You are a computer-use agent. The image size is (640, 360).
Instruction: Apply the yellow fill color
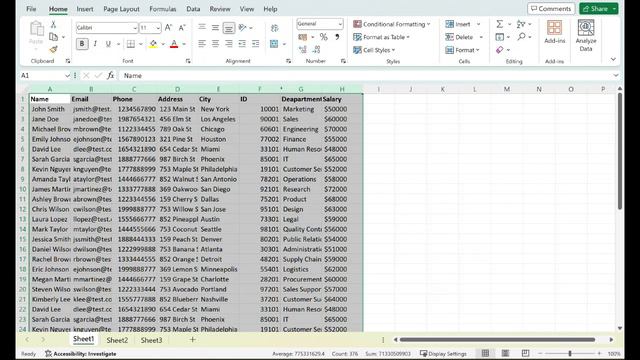coord(153,44)
